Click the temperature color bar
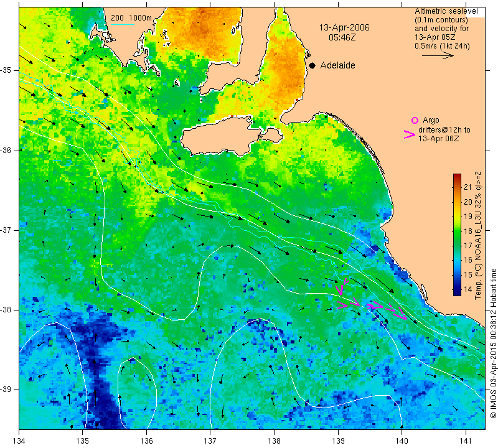 (457, 235)
